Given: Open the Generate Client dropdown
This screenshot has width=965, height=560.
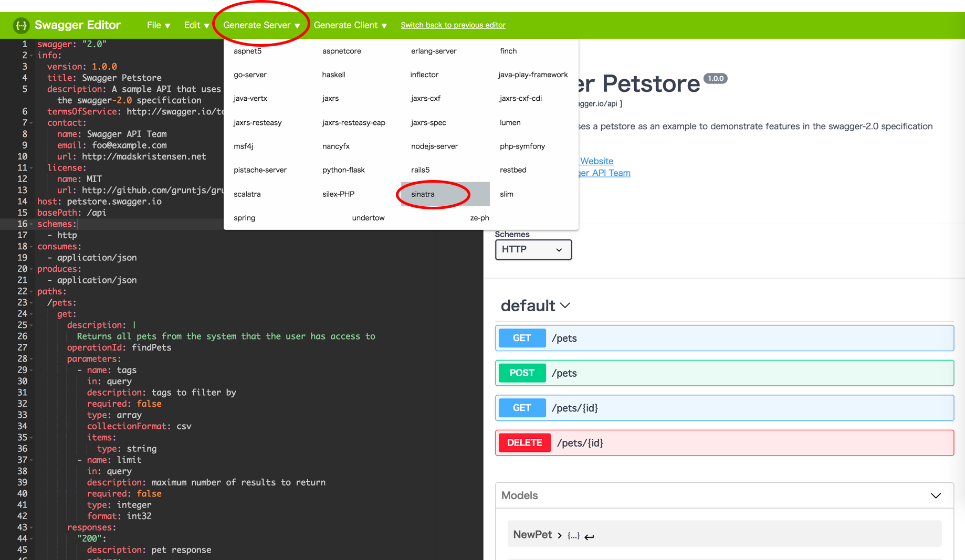Looking at the screenshot, I should (x=350, y=25).
